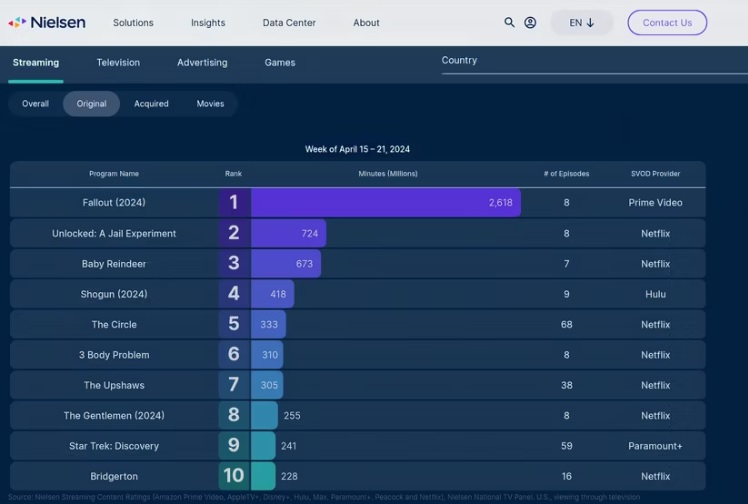Click the Shogun (2024) program name

(114, 294)
